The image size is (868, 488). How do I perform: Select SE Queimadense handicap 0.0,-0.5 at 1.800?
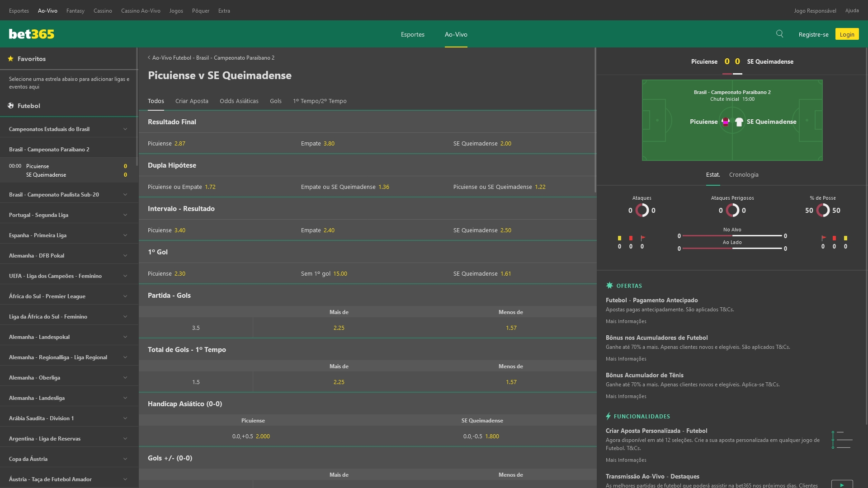pyautogui.click(x=482, y=436)
